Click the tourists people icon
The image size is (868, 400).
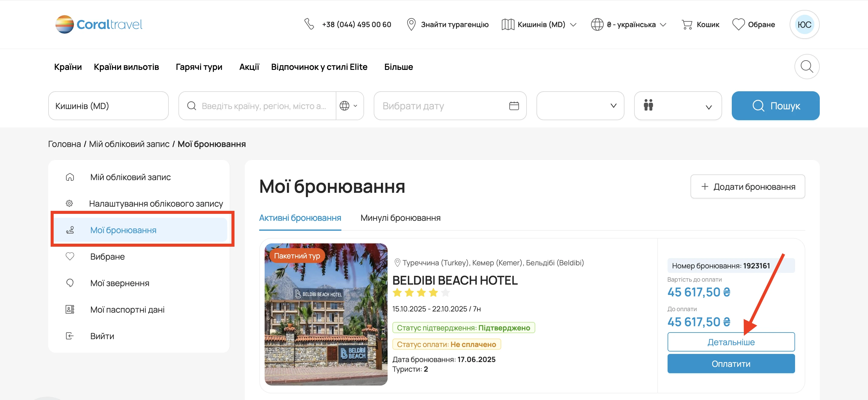coord(648,105)
